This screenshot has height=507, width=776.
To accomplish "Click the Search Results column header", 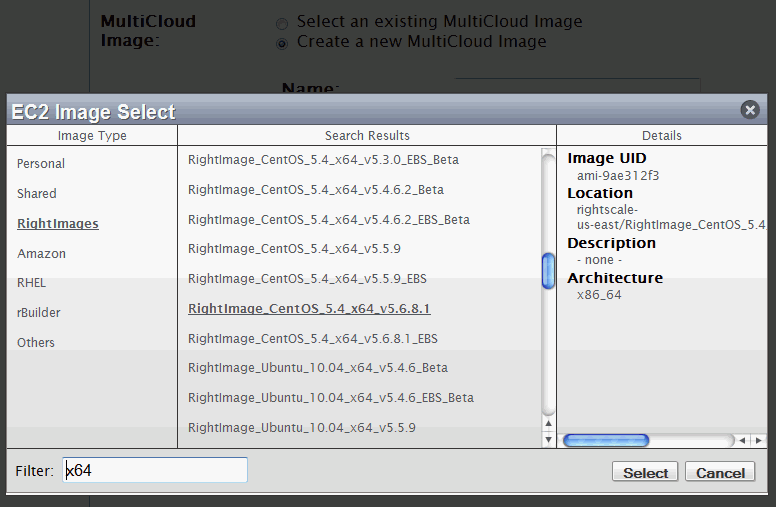I will click(367, 136).
